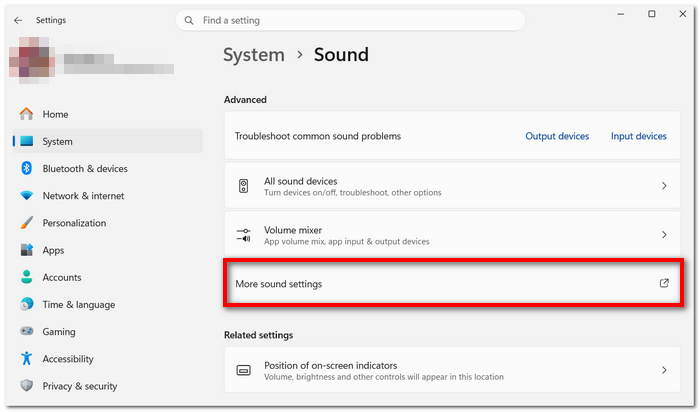Expand All sound devices chevron
This screenshot has width=700, height=412.
[x=664, y=186]
